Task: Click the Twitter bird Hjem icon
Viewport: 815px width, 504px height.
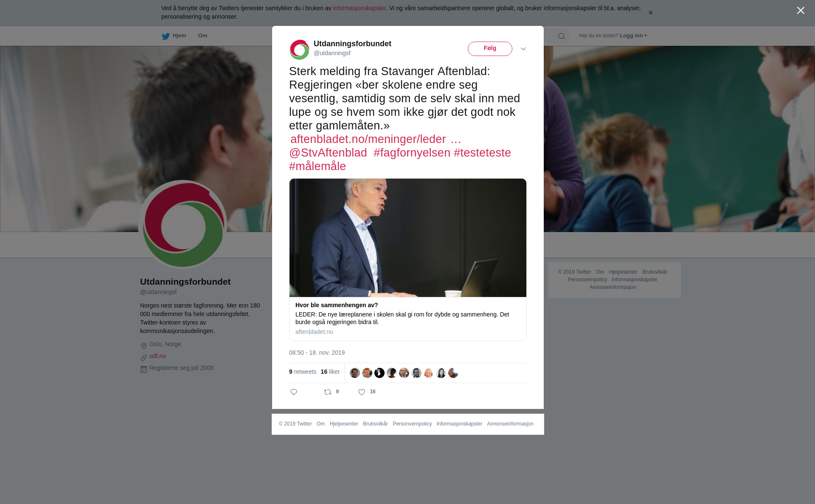Action: 166,36
